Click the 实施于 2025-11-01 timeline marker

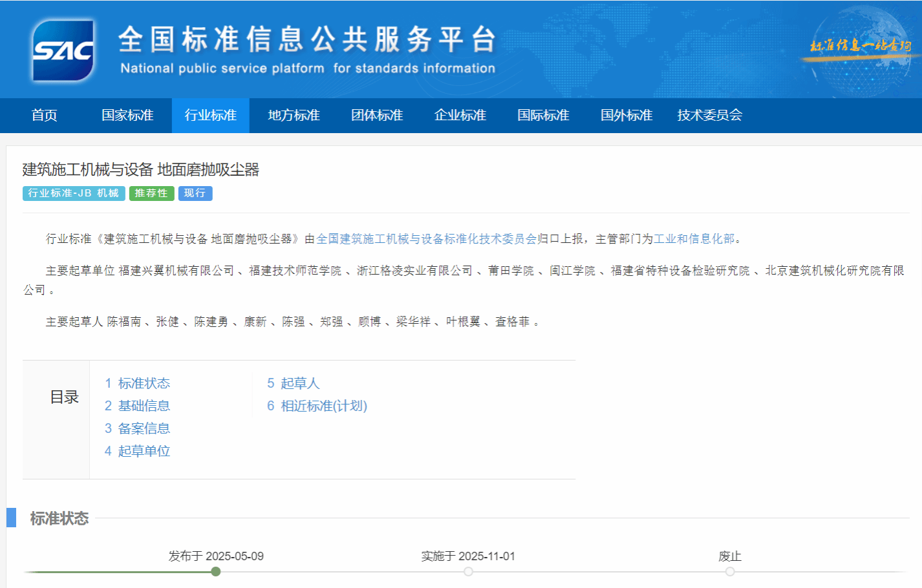pyautogui.click(x=468, y=572)
